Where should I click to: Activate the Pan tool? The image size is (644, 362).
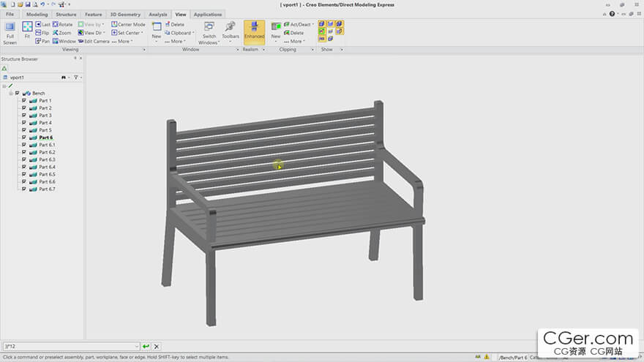coord(42,41)
